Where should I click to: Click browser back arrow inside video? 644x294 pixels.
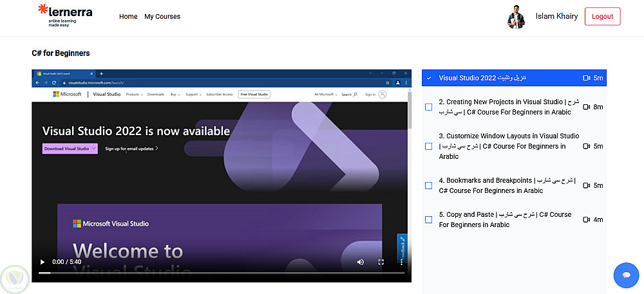point(38,82)
